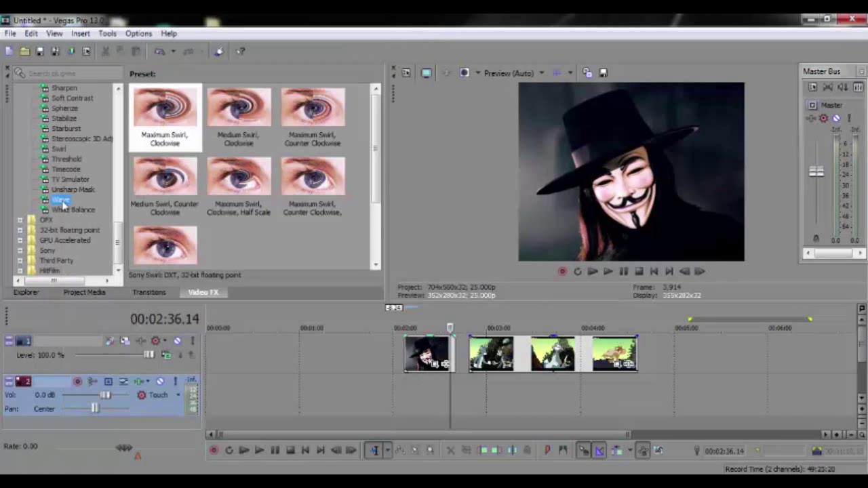The image size is (868, 488).
Task: Click Master automation settings gear icon
Action: pos(824,119)
